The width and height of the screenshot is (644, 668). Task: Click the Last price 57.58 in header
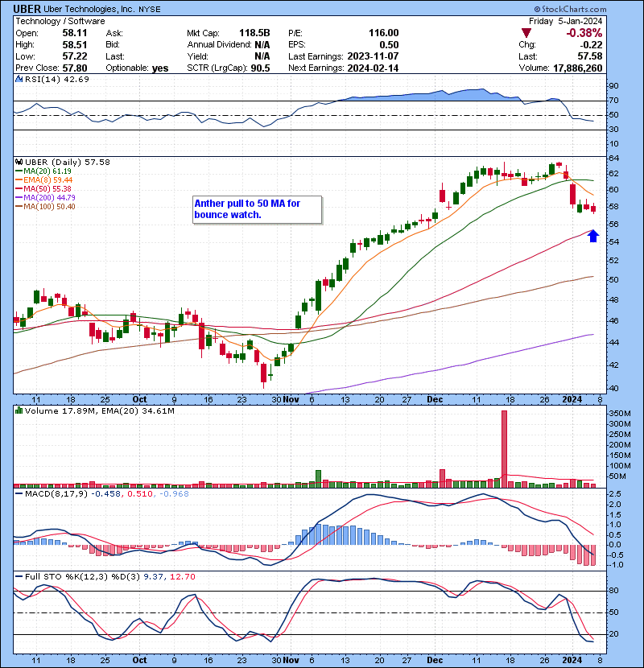click(x=590, y=56)
